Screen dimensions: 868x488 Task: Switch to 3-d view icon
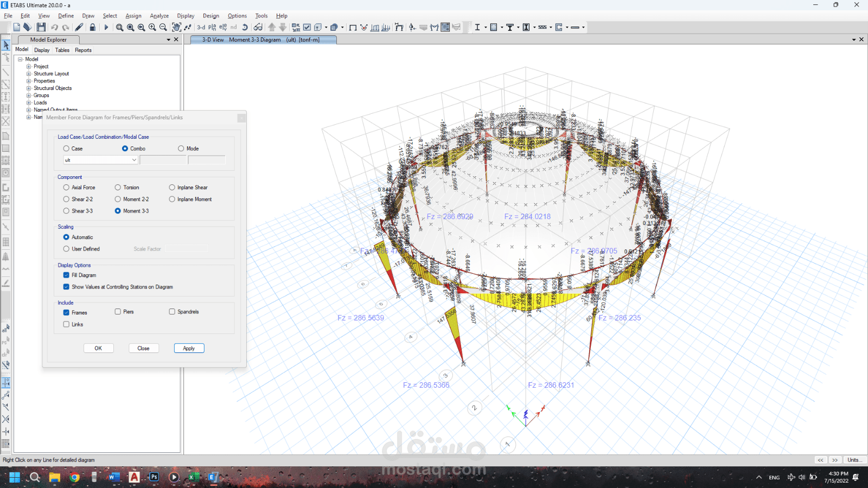pyautogui.click(x=201, y=27)
